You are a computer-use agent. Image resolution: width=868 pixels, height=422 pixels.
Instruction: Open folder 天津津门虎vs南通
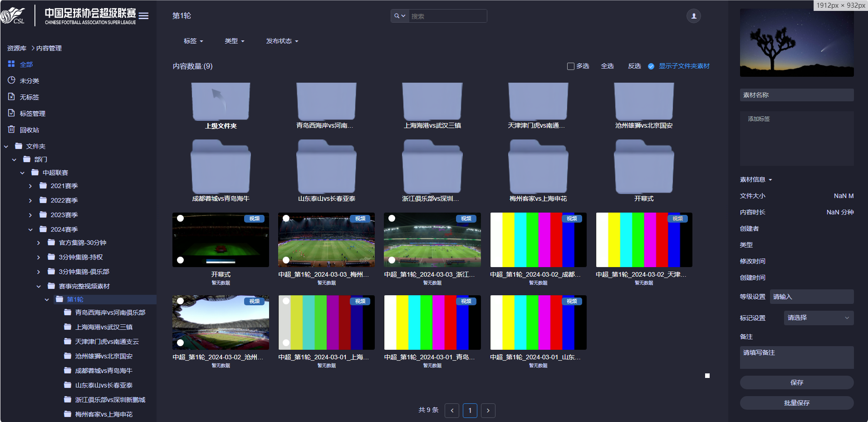tap(538, 101)
